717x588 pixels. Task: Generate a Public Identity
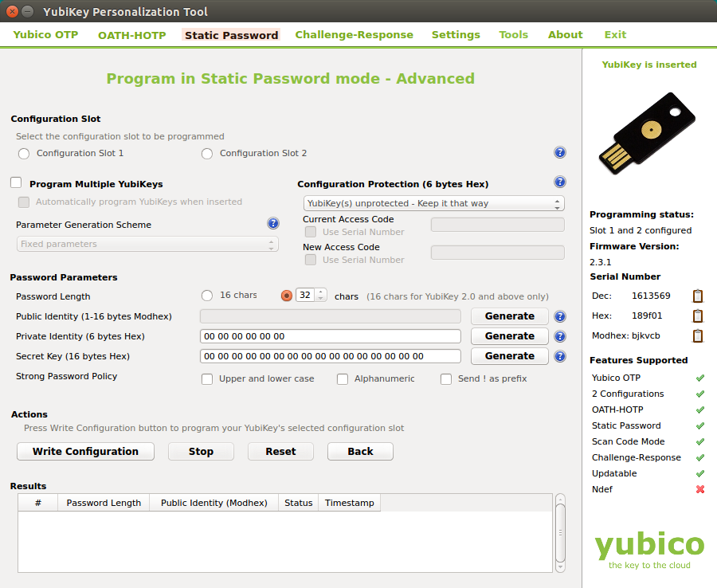pyautogui.click(x=509, y=316)
